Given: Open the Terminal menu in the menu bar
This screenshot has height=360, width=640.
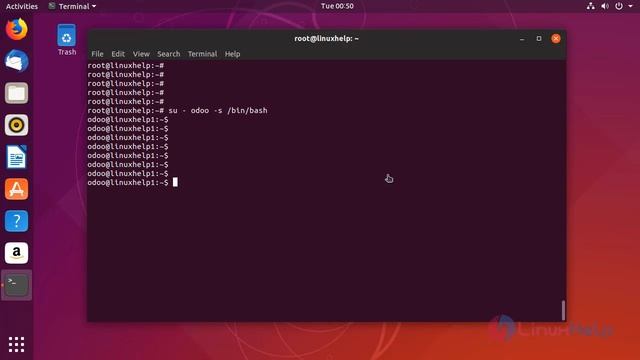Looking at the screenshot, I should pos(202,54).
